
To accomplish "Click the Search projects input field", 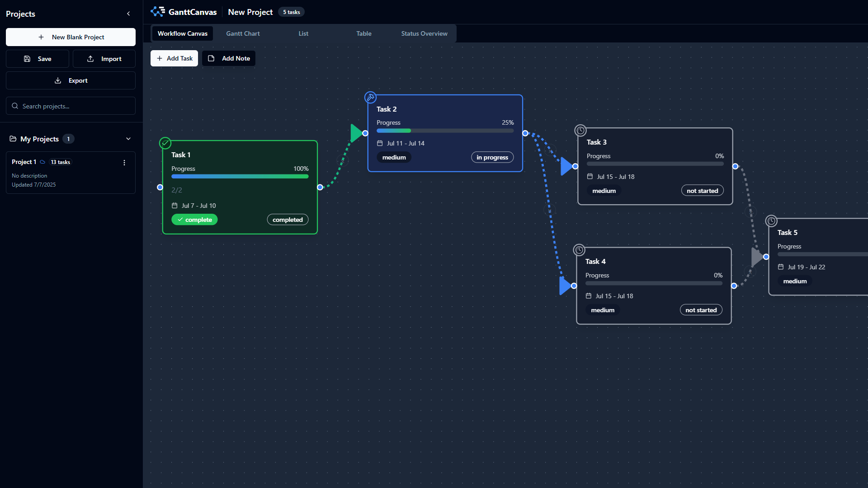I will pyautogui.click(x=71, y=106).
